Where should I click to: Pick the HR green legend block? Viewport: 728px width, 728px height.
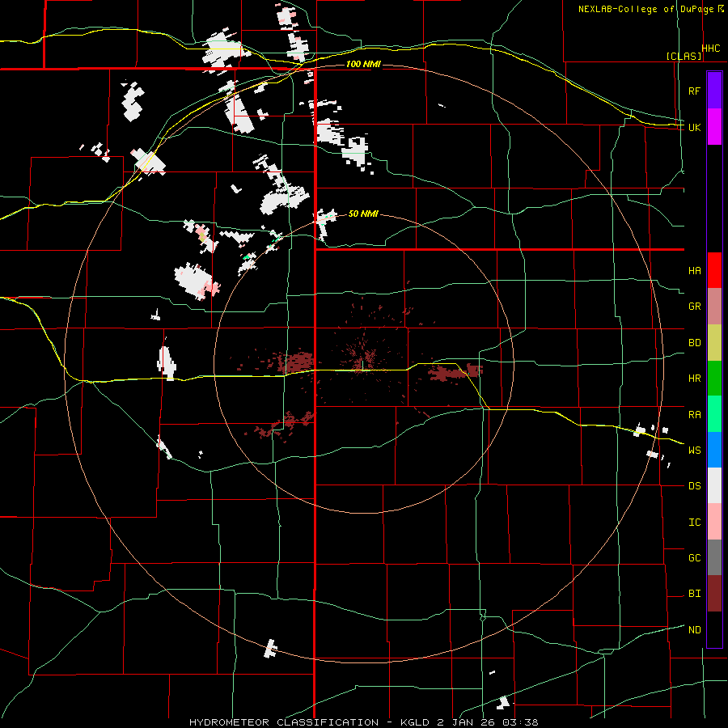point(714,378)
